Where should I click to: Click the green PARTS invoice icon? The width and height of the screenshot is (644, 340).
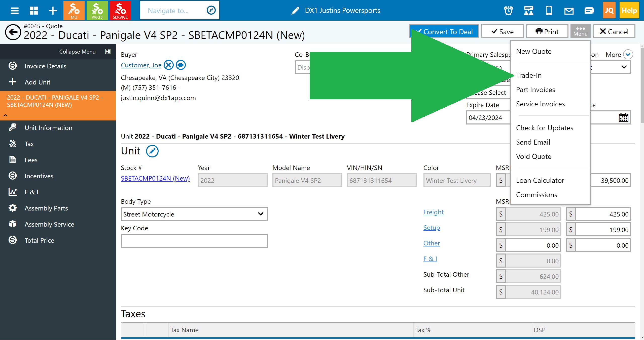click(97, 10)
